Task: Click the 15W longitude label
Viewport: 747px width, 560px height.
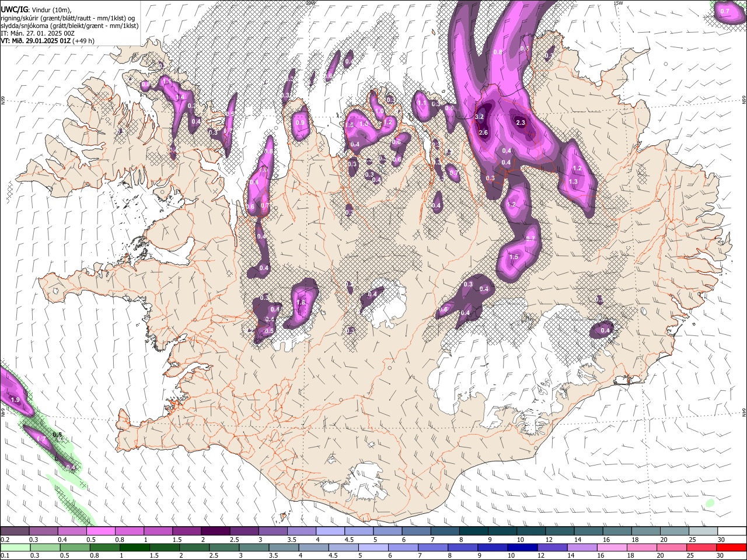Action: click(x=618, y=2)
